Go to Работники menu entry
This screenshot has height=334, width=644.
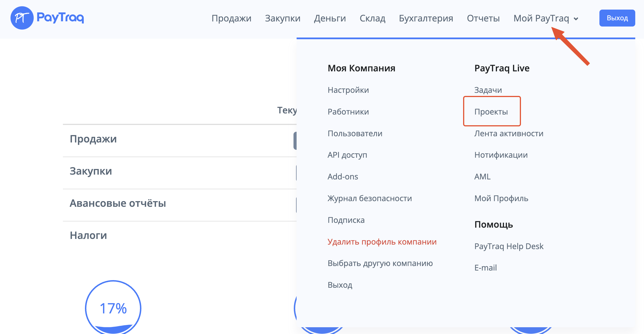pos(348,112)
